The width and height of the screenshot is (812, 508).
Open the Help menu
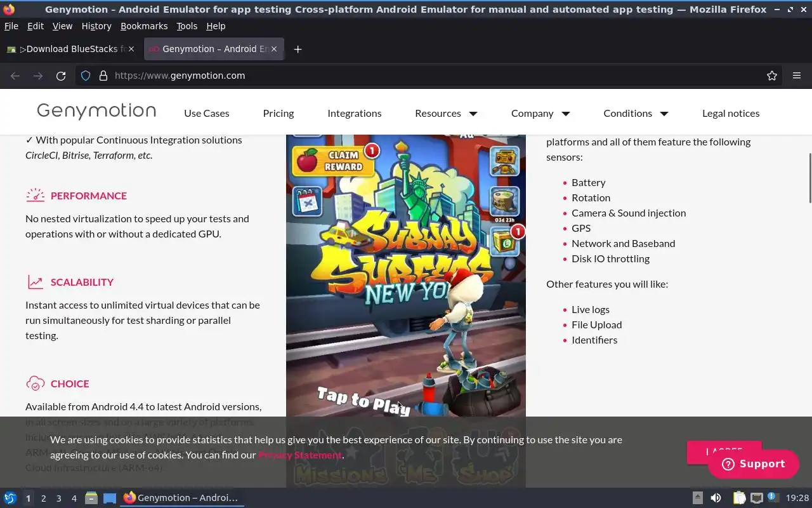click(216, 26)
